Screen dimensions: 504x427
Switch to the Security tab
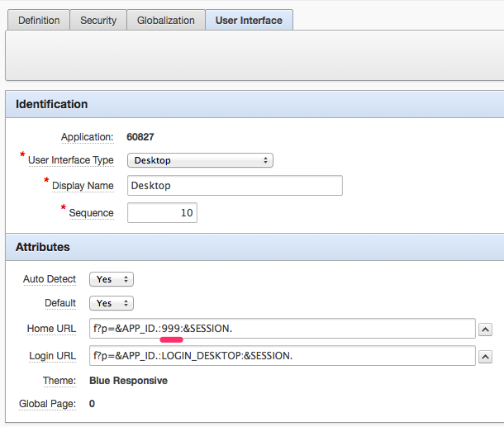click(x=98, y=20)
